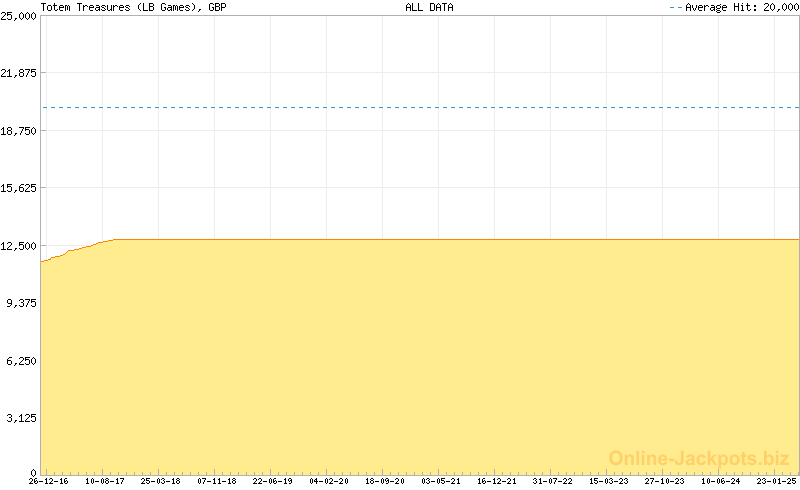The width and height of the screenshot is (800, 490).
Task: Click the 26-12-16 date label
Action: (48, 481)
